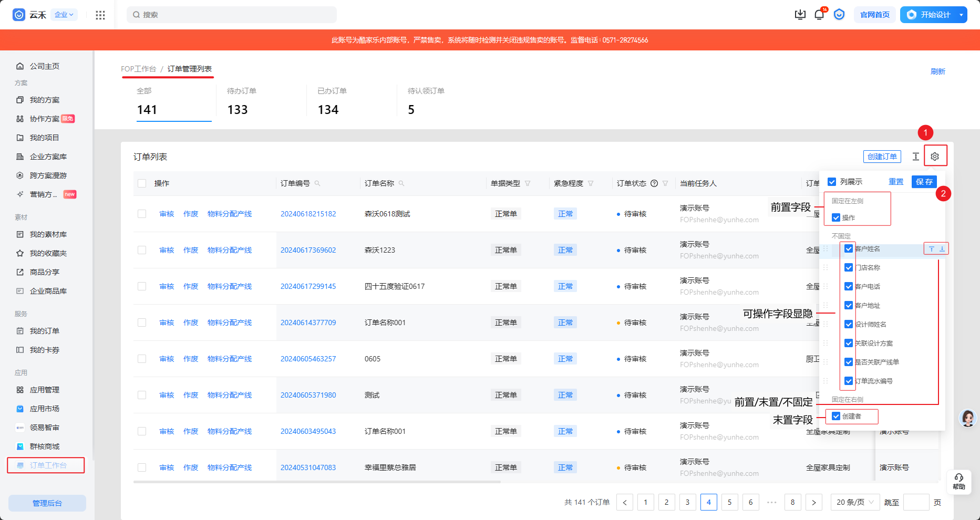Image resolution: width=980 pixels, height=520 pixels.
Task: Open the apps grid menu icon
Action: tap(100, 15)
